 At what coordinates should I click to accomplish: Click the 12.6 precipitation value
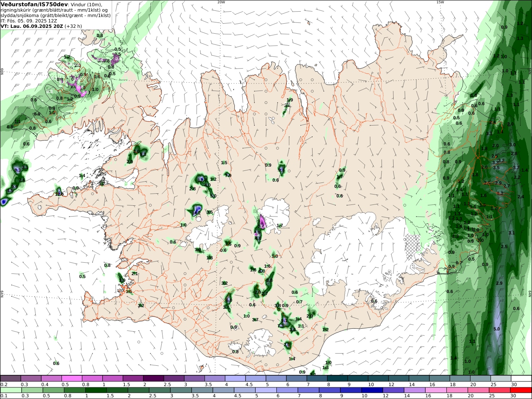coord(59,194)
